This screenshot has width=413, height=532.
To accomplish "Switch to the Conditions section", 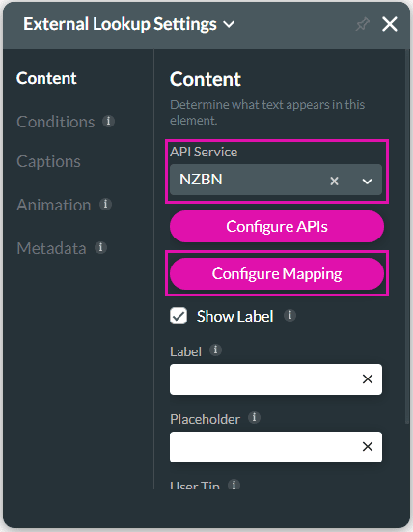I will click(56, 122).
